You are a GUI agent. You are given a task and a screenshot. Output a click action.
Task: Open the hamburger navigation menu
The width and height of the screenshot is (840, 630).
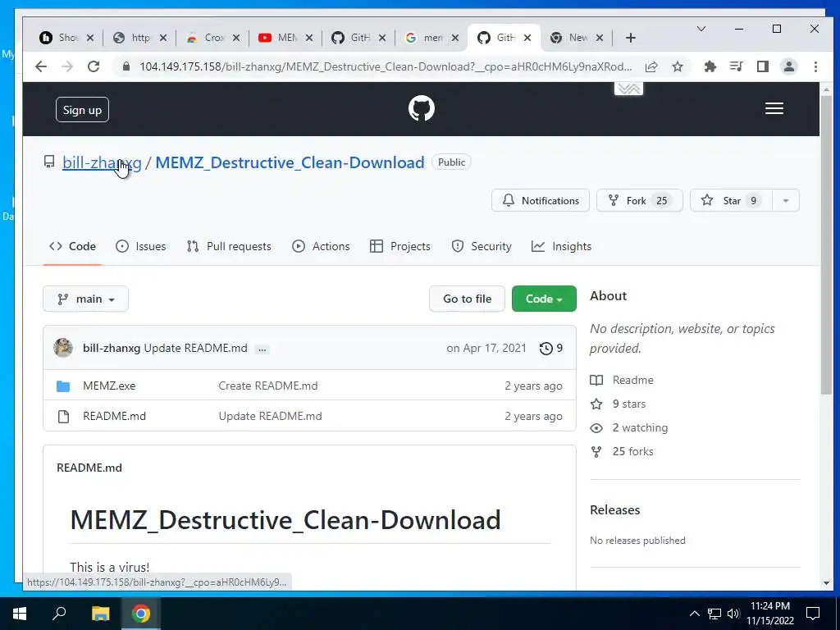(x=774, y=109)
